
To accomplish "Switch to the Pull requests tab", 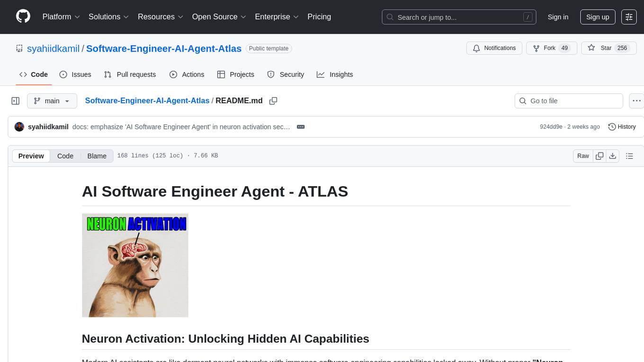I will pyautogui.click(x=130, y=74).
